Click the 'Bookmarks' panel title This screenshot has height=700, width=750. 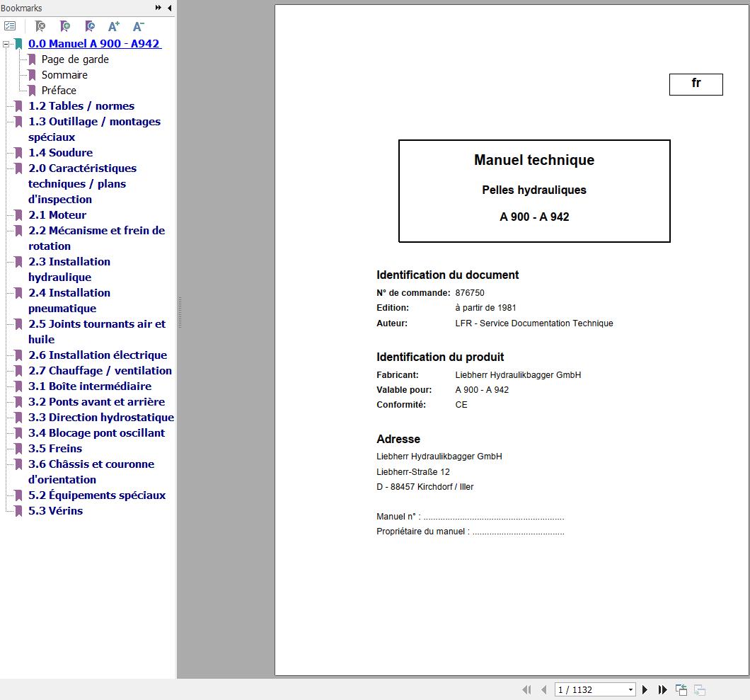click(x=21, y=8)
